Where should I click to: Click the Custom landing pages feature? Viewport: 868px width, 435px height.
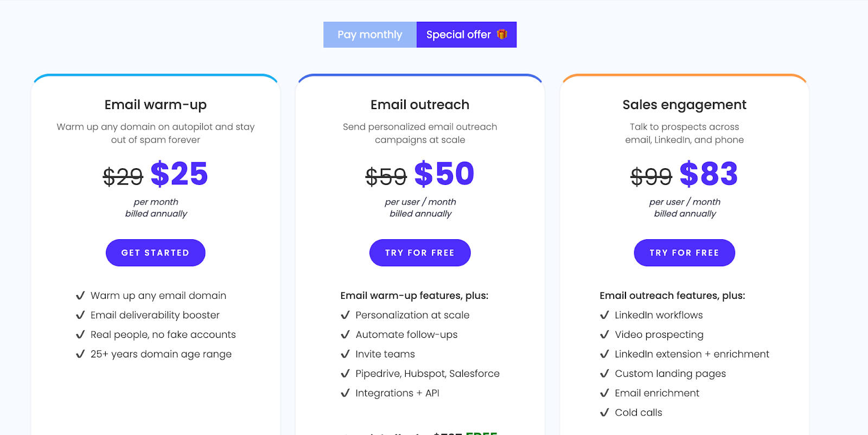(x=670, y=374)
